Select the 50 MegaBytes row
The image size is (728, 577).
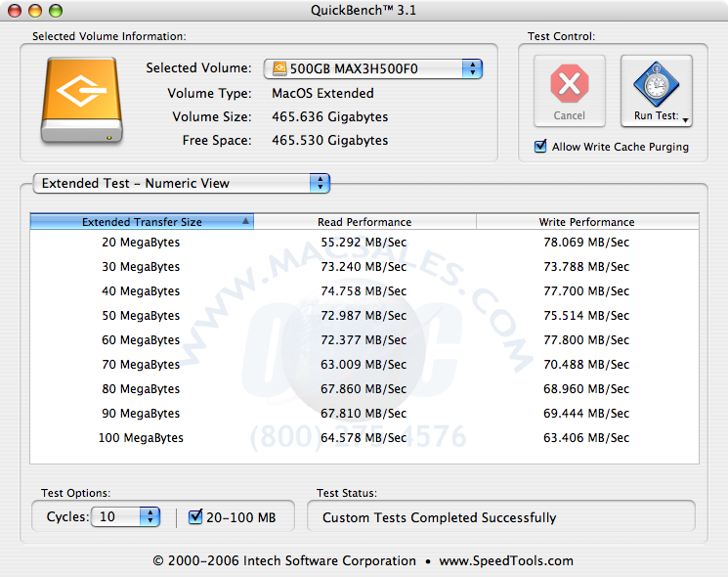(364, 316)
